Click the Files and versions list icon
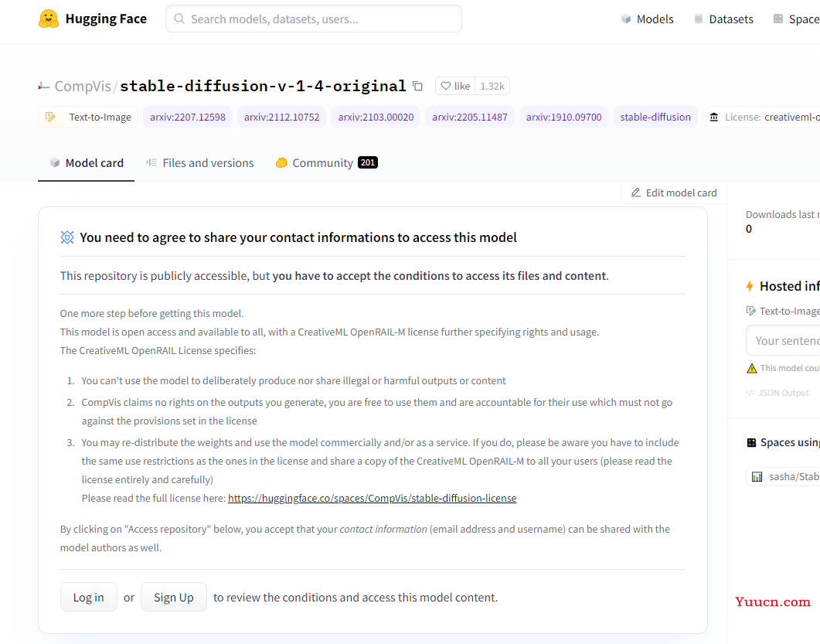The width and height of the screenshot is (820, 644). coord(151,162)
